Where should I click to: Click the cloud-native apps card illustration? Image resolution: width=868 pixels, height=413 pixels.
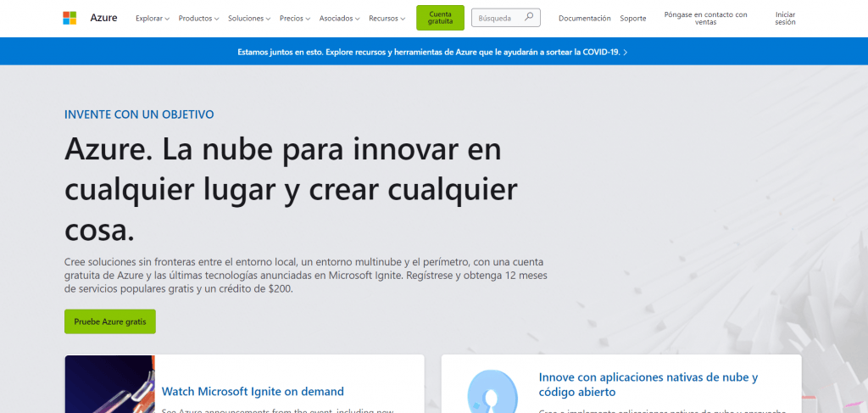(491, 392)
